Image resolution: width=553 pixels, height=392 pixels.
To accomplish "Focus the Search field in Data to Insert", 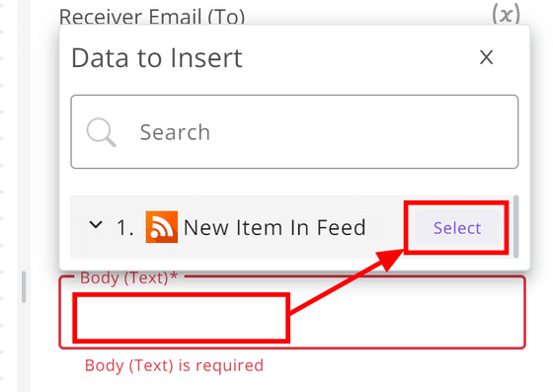I will [294, 131].
